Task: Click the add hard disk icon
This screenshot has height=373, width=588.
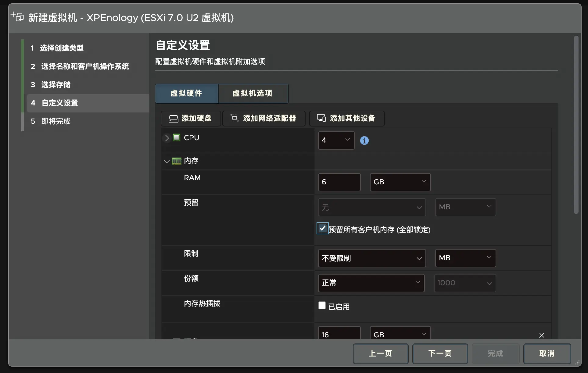Action: 173,119
